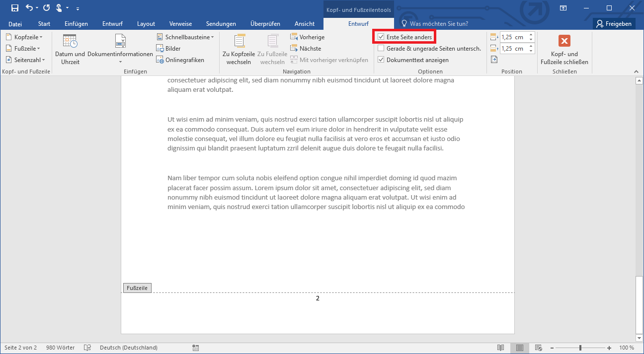
Task: Click zoom in plus button
Action: click(x=610, y=348)
